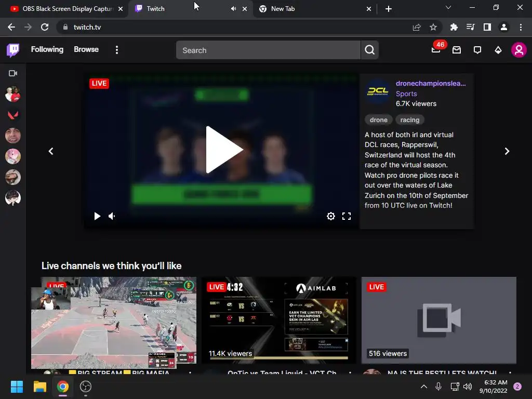
Task: Open Chrome extensions puzzle icon
Action: pyautogui.click(x=454, y=27)
